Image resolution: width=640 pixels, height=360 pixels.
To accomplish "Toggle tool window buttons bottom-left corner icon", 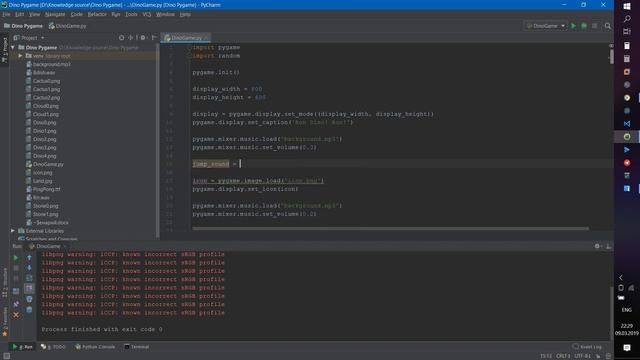I will 6,356.
